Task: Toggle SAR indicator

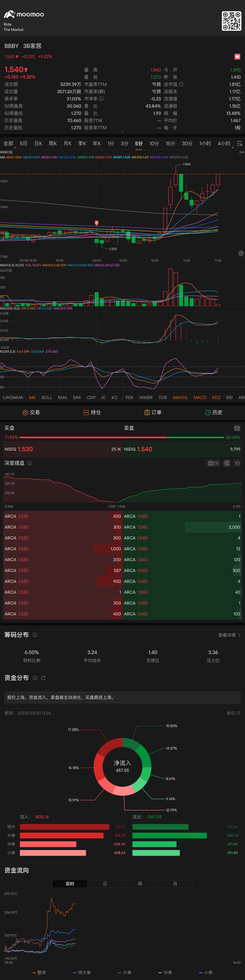Action: (x=77, y=397)
